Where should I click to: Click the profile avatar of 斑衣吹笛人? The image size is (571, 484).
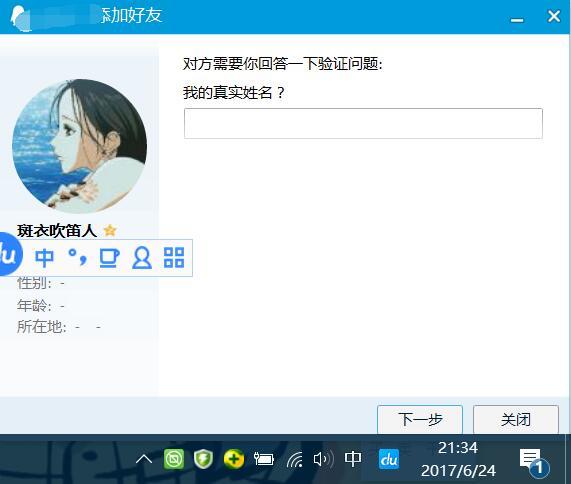pos(79,146)
